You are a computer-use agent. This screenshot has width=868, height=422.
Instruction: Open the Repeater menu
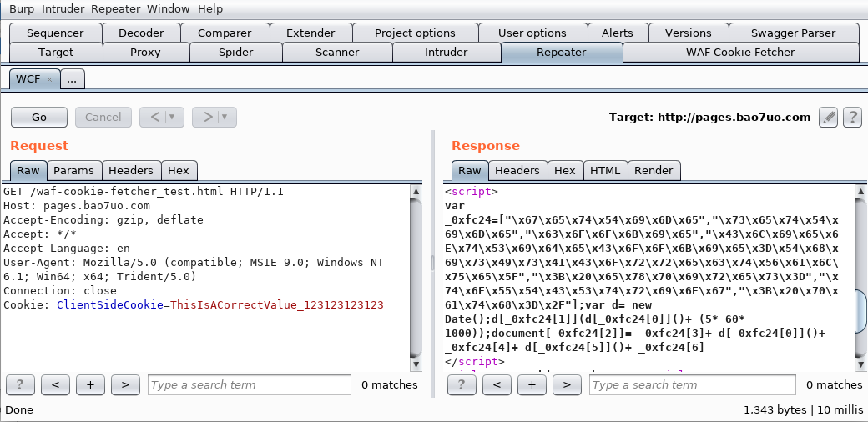116,9
